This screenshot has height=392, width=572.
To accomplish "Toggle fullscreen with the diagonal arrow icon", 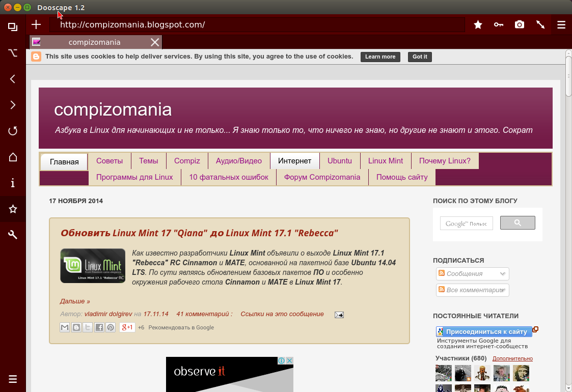I will (x=540, y=25).
